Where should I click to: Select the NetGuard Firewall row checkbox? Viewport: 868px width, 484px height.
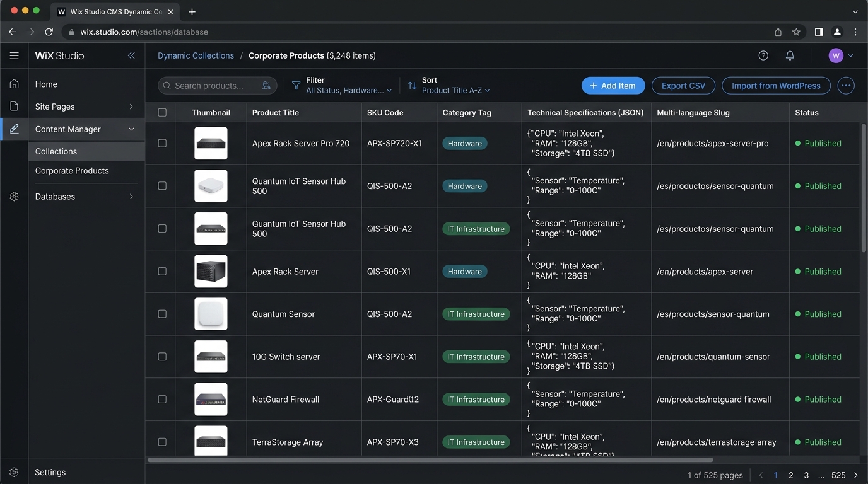tap(162, 400)
